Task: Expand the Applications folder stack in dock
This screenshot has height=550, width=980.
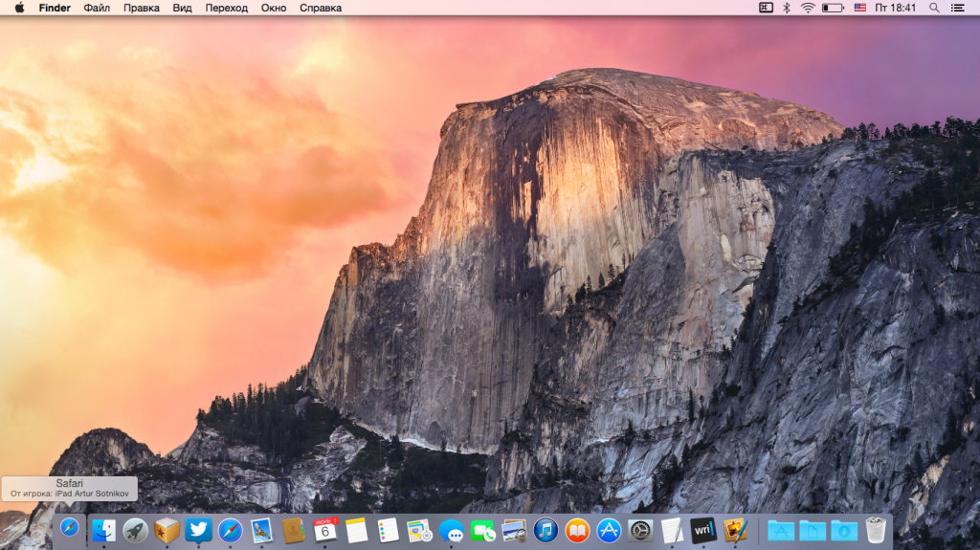Action: point(780,530)
